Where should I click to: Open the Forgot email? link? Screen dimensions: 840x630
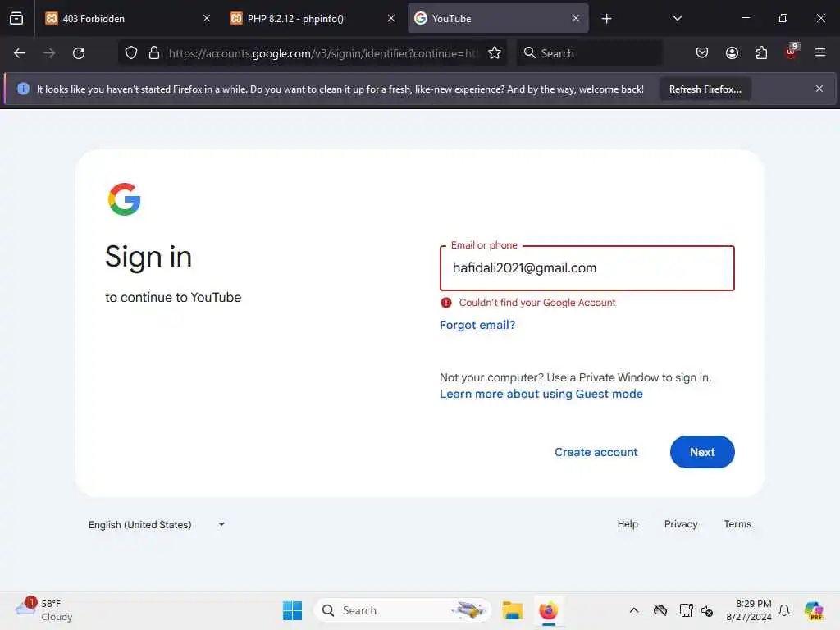(x=477, y=325)
